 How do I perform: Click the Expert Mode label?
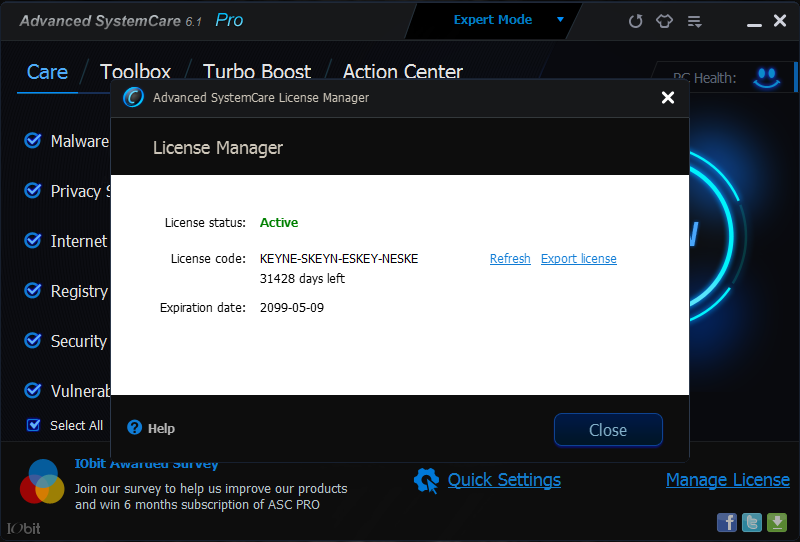tap(493, 19)
